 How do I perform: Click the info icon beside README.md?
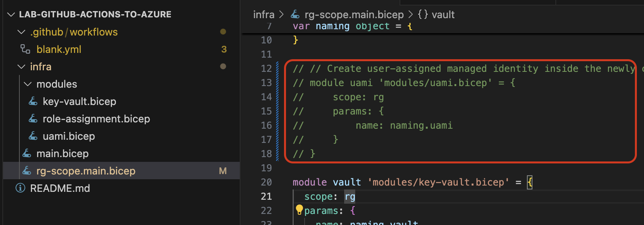(x=20, y=188)
